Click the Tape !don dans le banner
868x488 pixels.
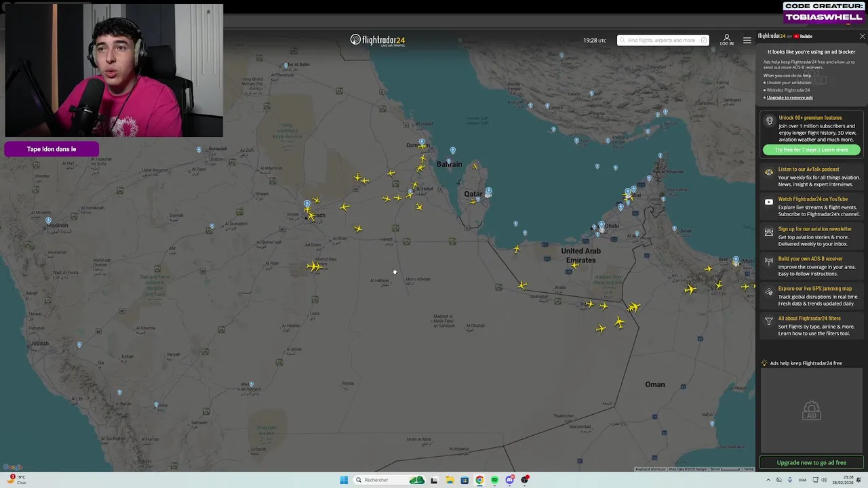[52, 149]
